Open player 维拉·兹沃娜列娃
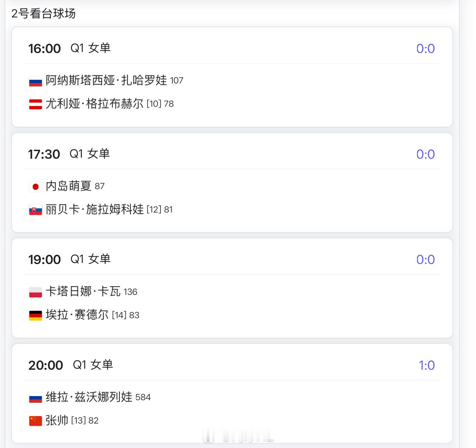 (x=89, y=397)
